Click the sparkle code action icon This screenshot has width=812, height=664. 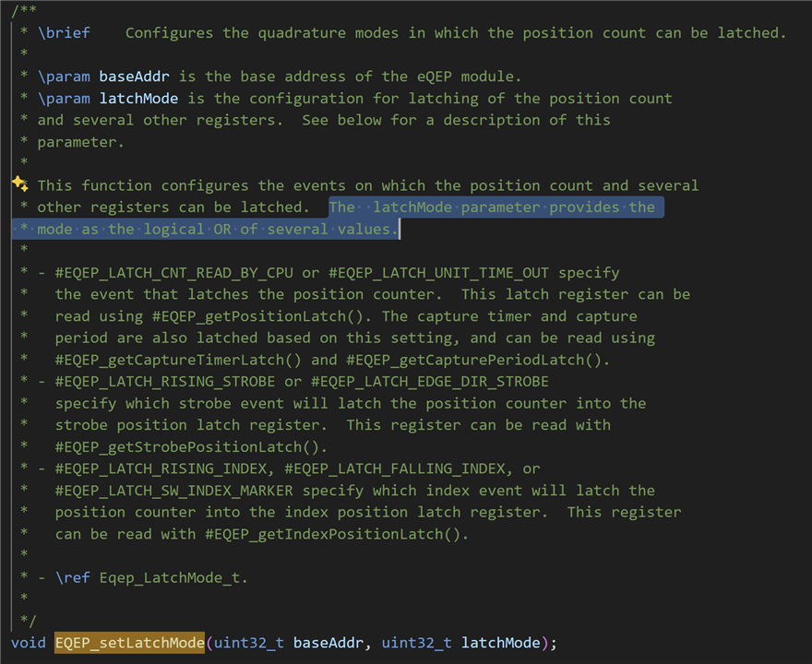pos(19,184)
